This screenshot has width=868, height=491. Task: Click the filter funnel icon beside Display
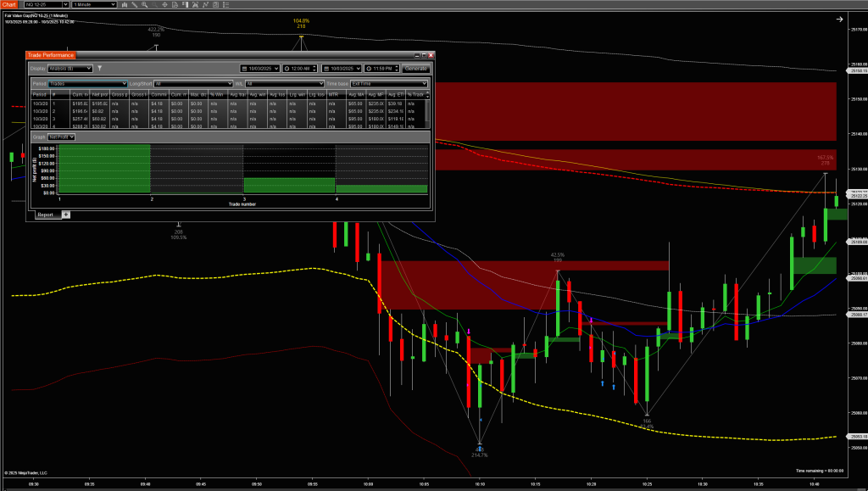[x=99, y=67]
